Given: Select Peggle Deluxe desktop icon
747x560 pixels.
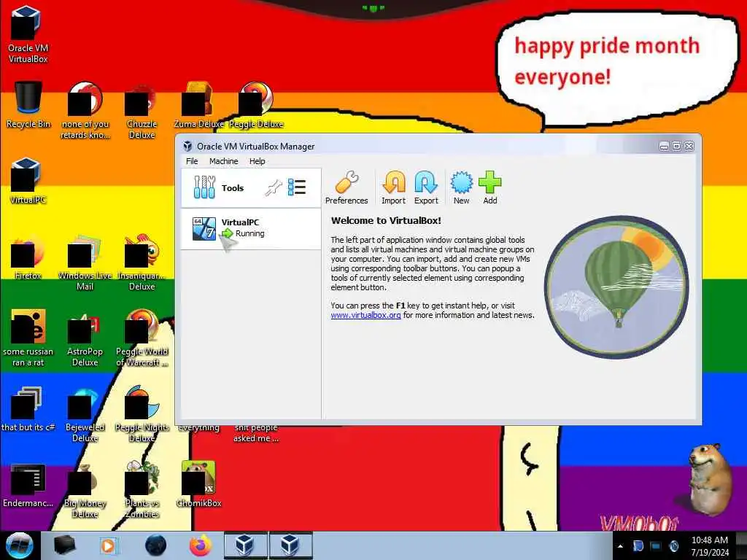Looking at the screenshot, I should pos(256,105).
